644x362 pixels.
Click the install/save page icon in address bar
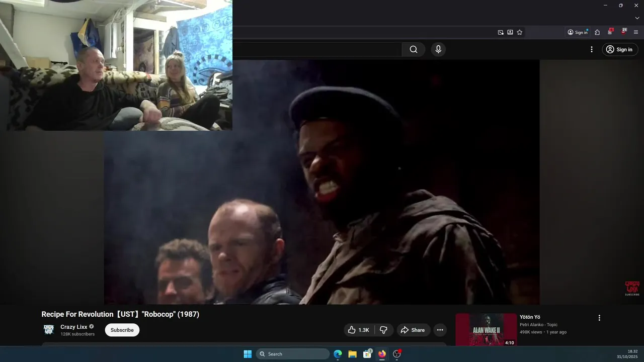click(x=510, y=32)
